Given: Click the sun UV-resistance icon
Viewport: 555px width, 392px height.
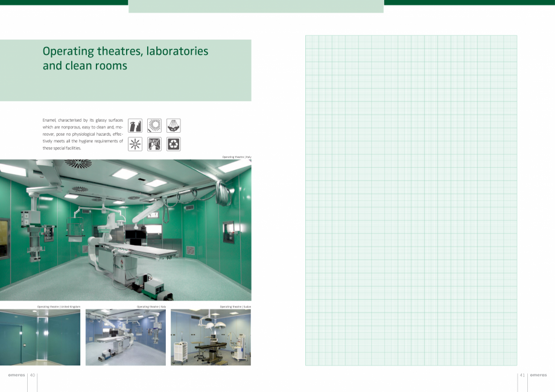Looking at the screenshot, I should coord(153,125).
